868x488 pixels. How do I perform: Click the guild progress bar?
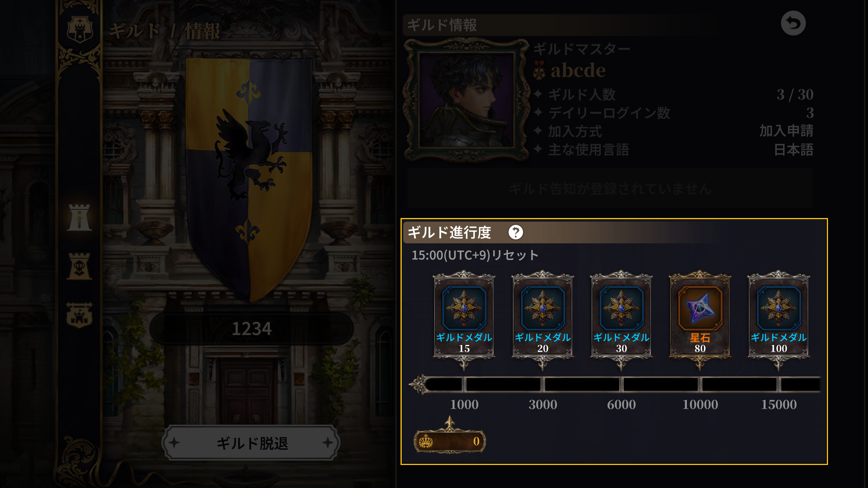[x=615, y=384]
